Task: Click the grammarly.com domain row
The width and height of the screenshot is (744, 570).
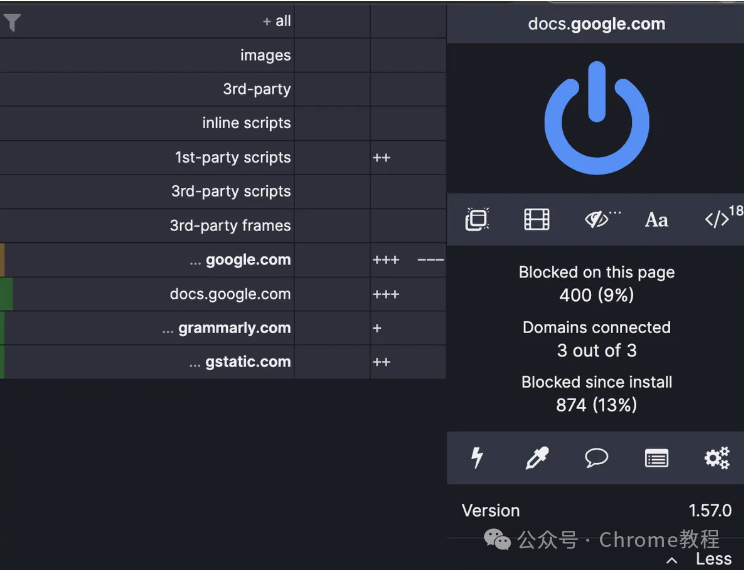Action: click(x=147, y=328)
